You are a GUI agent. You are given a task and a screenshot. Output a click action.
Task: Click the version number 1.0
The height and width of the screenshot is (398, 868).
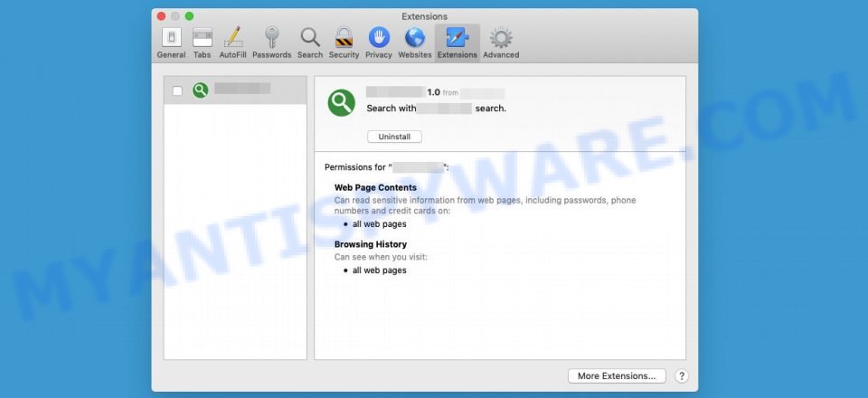[x=433, y=92]
